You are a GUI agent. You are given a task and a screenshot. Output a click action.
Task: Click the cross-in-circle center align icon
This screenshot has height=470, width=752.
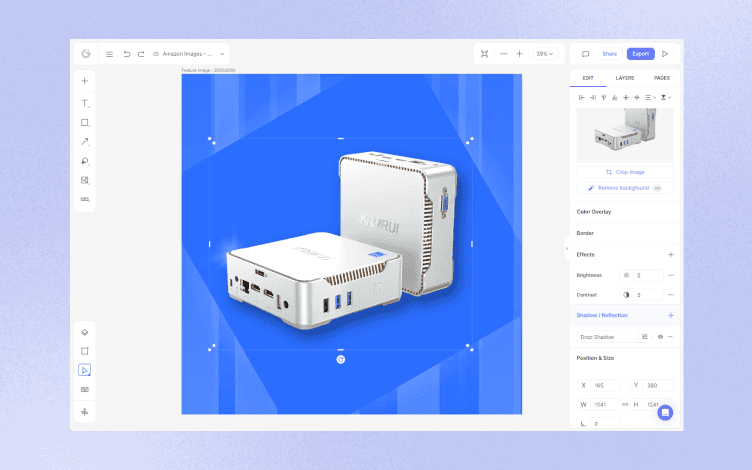[x=636, y=97]
